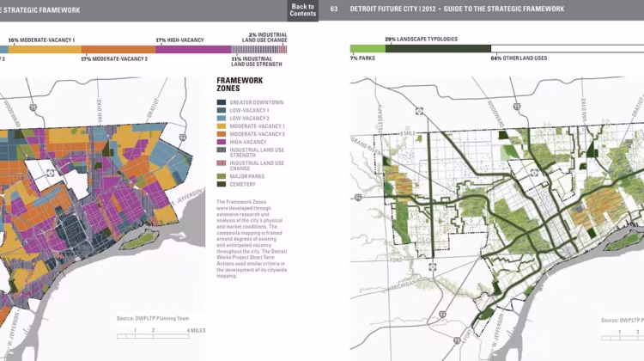The height and width of the screenshot is (361, 644).
Task: Click the left map scale bar
Action: (151, 335)
